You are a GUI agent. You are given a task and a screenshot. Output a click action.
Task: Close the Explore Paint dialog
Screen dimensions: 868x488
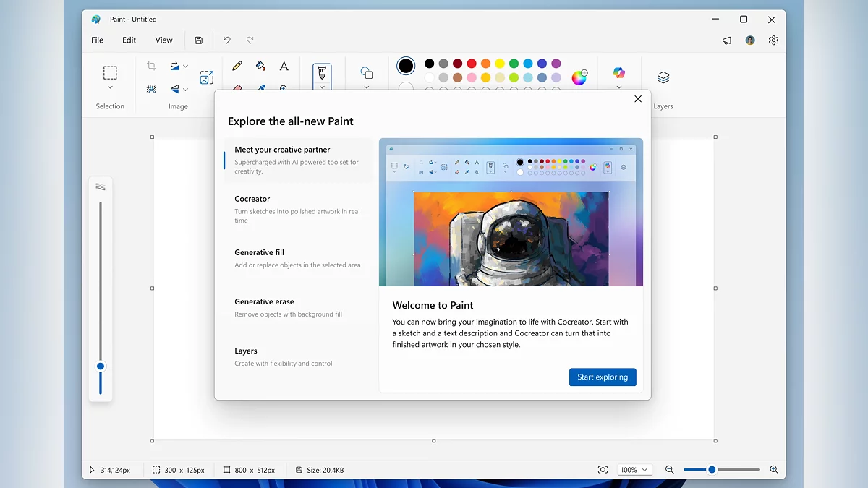[x=638, y=99]
